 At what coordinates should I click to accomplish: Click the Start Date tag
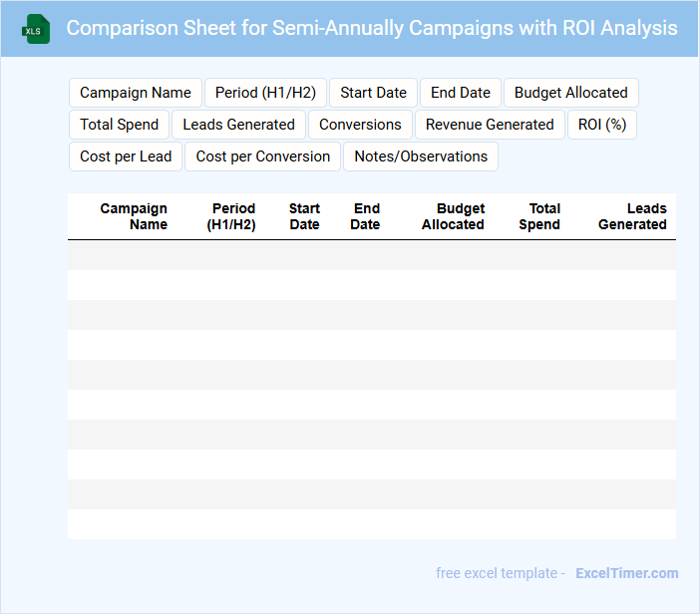click(x=373, y=93)
